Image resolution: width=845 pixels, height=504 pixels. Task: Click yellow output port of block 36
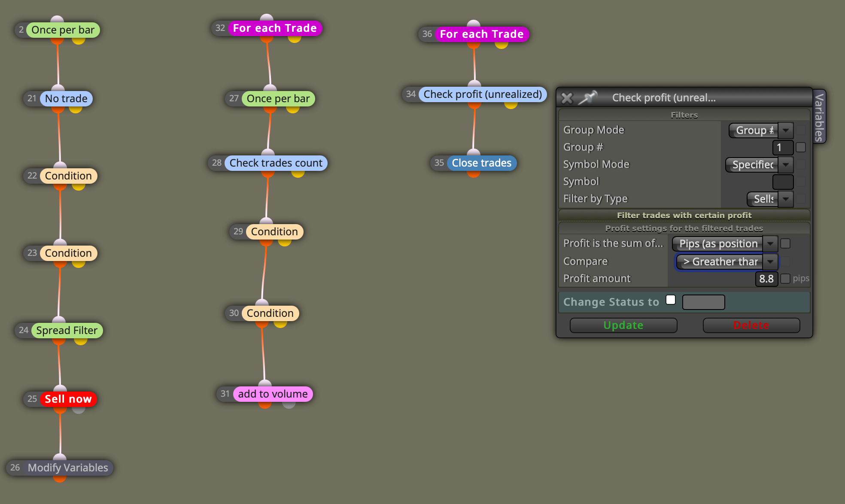pos(502,45)
